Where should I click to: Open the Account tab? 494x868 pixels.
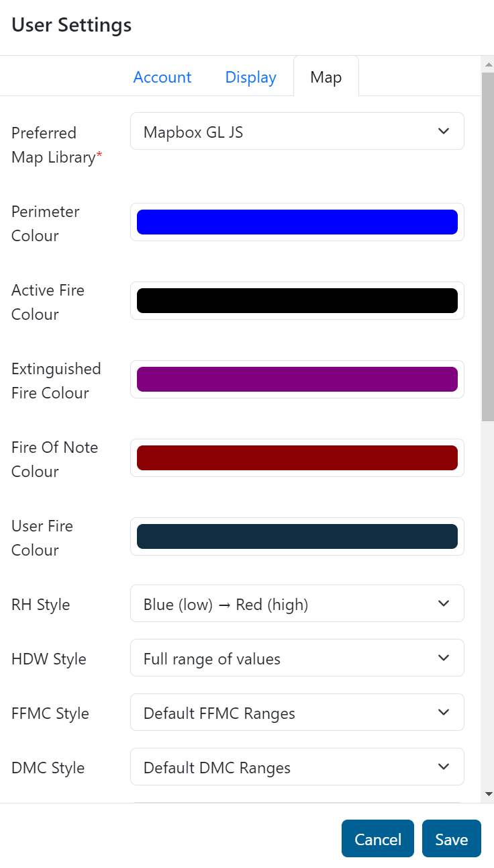pos(162,77)
